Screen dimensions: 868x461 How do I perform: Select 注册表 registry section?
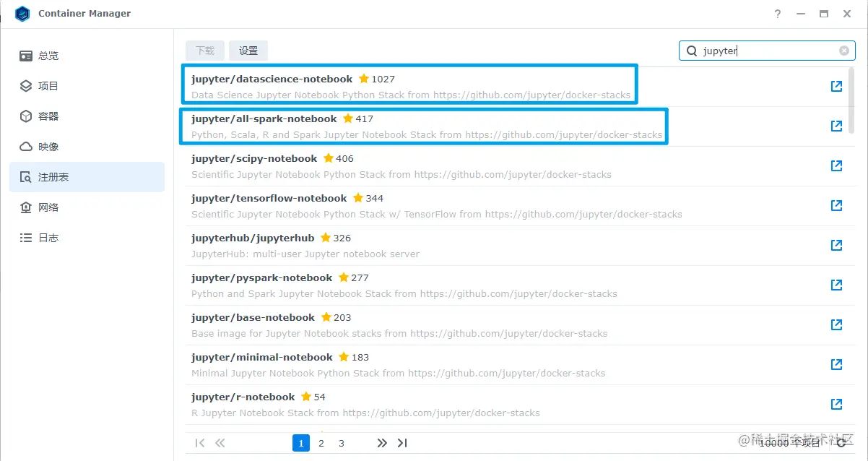(87, 177)
